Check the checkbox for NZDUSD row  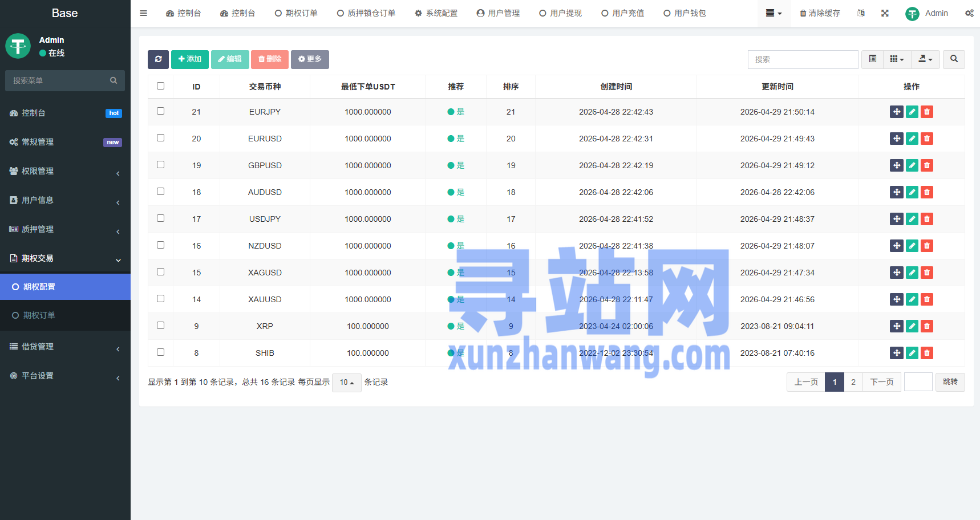point(160,245)
